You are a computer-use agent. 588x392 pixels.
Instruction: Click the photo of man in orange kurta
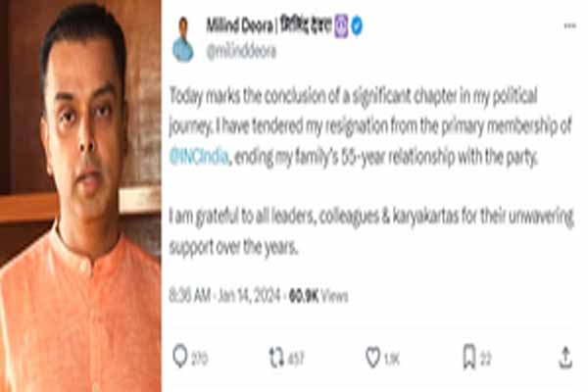(80, 196)
